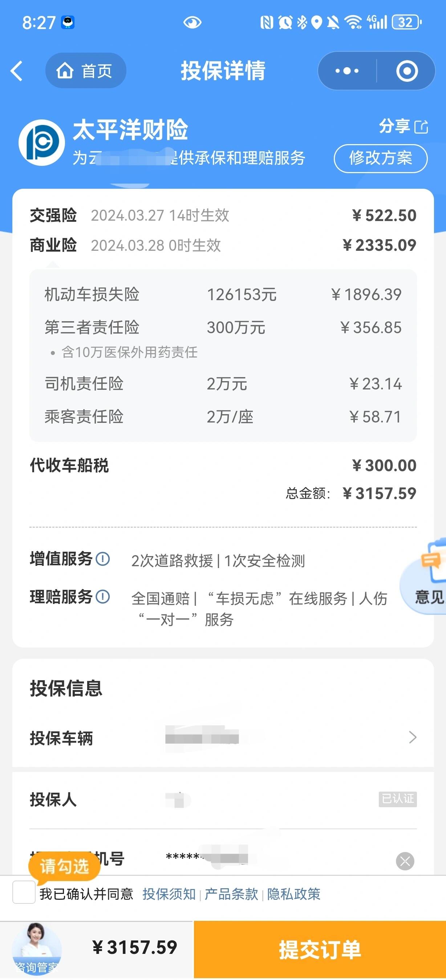Tap the back arrow icon
Image resolution: width=446 pixels, height=980 pixels.
pyautogui.click(x=17, y=71)
